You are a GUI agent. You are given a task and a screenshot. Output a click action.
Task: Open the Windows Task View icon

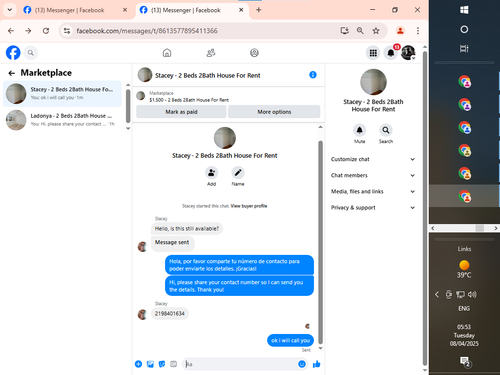coord(464,49)
